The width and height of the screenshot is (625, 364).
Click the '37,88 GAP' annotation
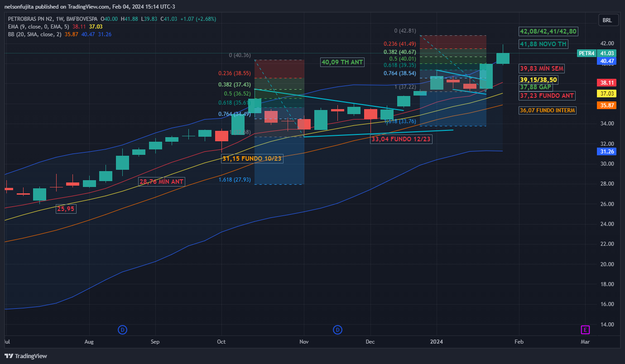tap(536, 87)
